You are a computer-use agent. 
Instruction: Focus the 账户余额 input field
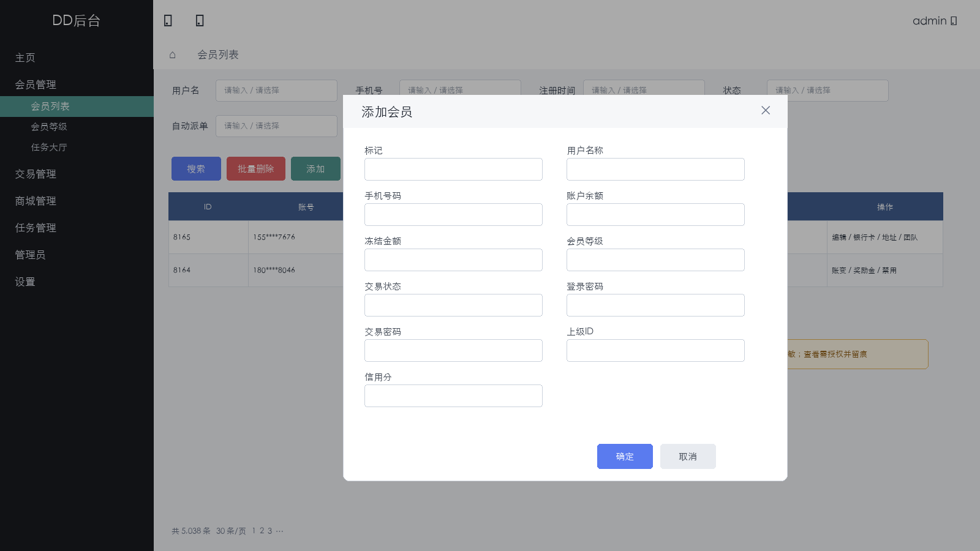pyautogui.click(x=655, y=214)
